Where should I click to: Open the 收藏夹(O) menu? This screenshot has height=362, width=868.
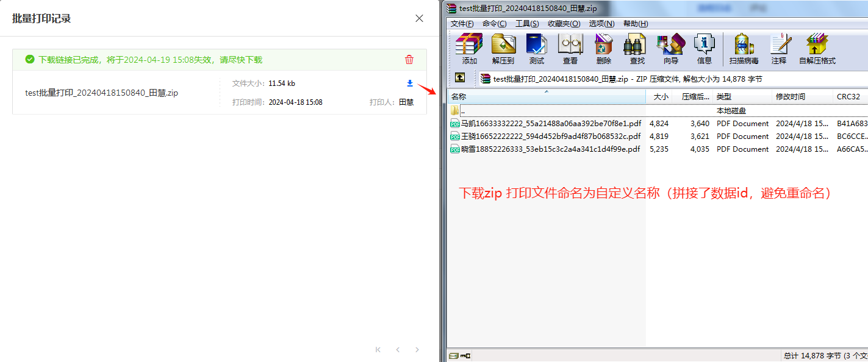pos(564,24)
